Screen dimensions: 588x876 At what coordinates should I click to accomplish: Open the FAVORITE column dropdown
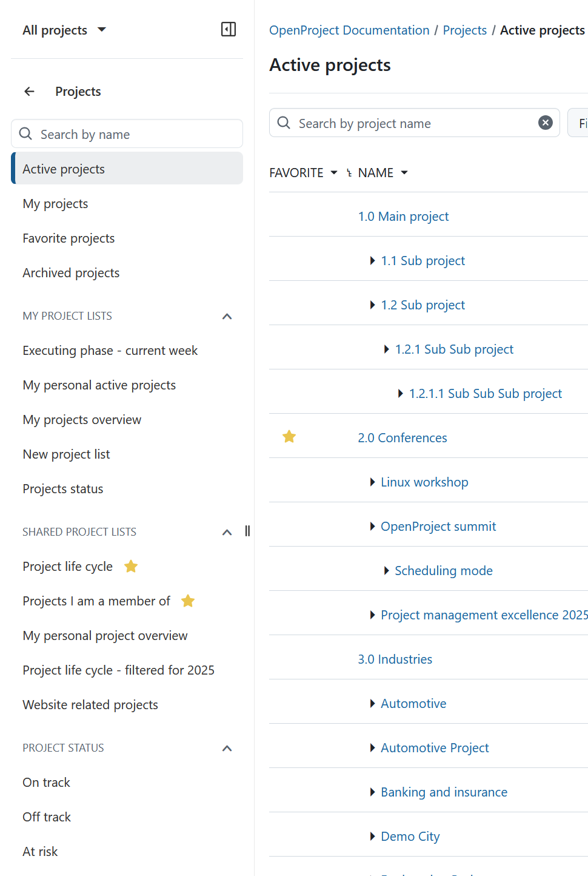coord(333,173)
